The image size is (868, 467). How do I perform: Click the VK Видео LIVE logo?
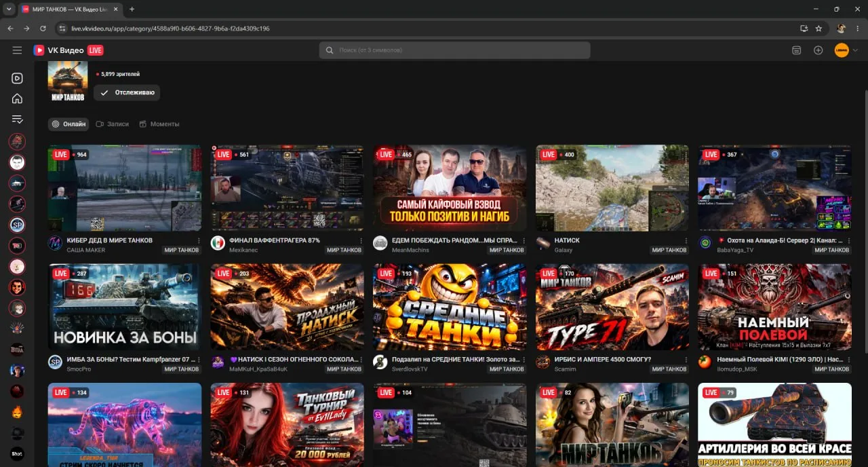pyautogui.click(x=68, y=50)
